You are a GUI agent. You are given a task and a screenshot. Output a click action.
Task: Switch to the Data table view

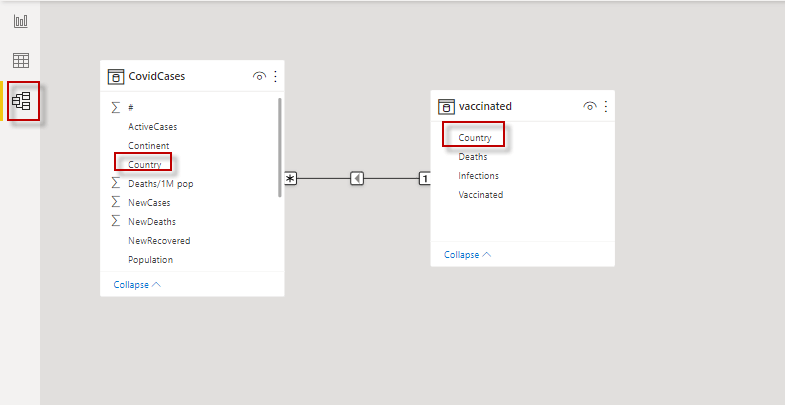click(x=20, y=60)
